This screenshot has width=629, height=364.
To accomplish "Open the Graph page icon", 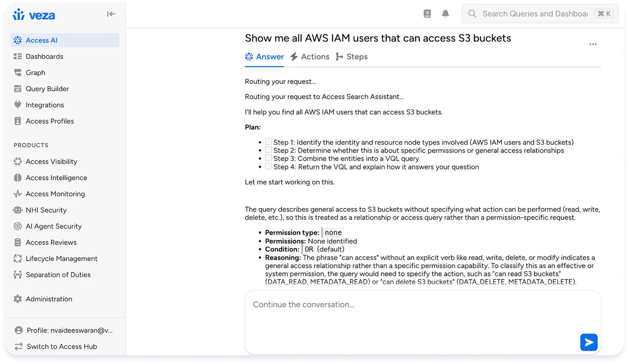I will (x=18, y=72).
